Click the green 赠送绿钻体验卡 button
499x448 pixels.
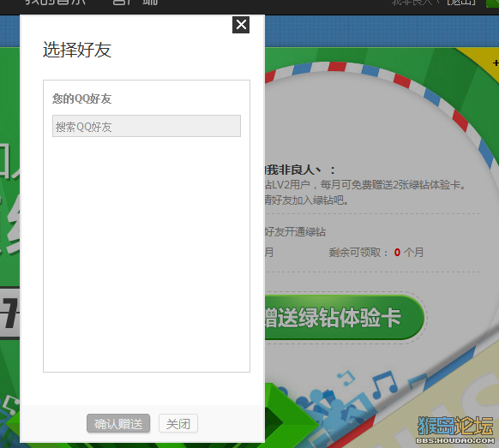(x=345, y=317)
